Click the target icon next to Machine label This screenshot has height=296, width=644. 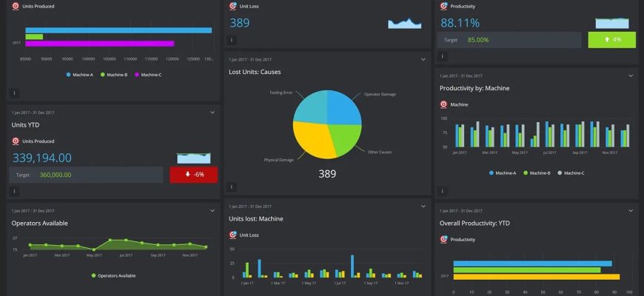point(444,104)
